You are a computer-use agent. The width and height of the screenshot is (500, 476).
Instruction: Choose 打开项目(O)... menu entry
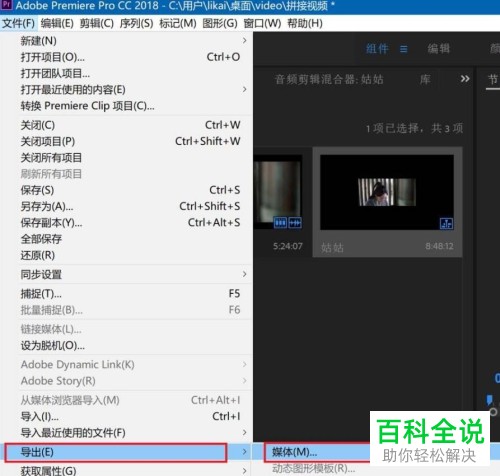[x=126, y=57]
